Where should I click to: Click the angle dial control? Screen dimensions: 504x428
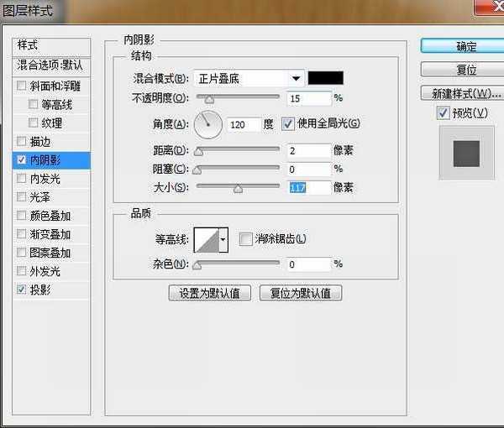coord(207,125)
